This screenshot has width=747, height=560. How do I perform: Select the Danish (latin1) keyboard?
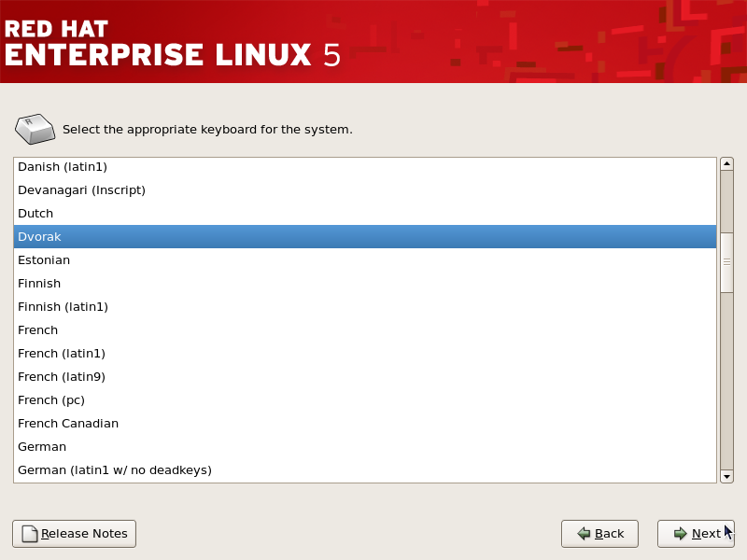[x=365, y=167]
